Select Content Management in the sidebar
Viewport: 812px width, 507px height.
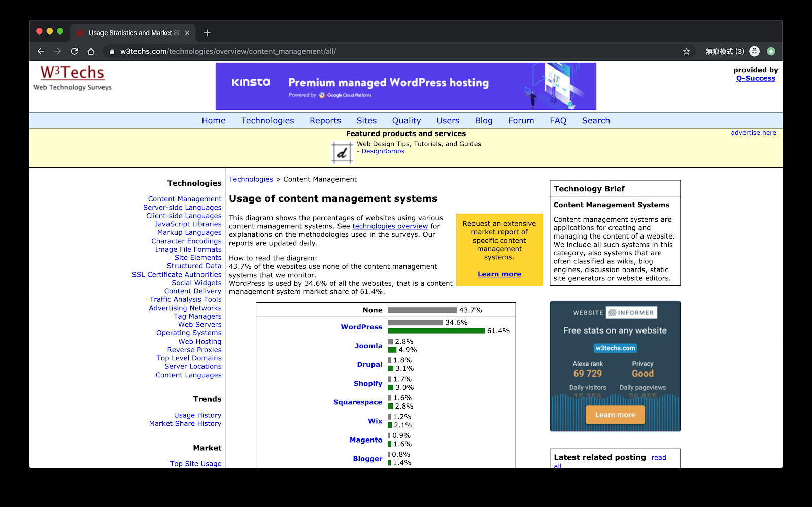[185, 199]
